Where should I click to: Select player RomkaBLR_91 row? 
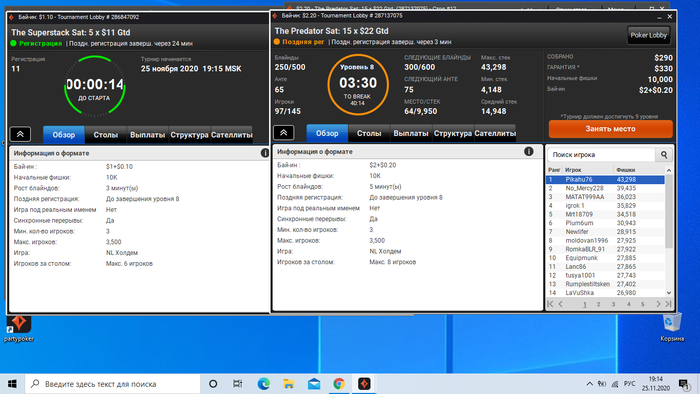(605, 249)
